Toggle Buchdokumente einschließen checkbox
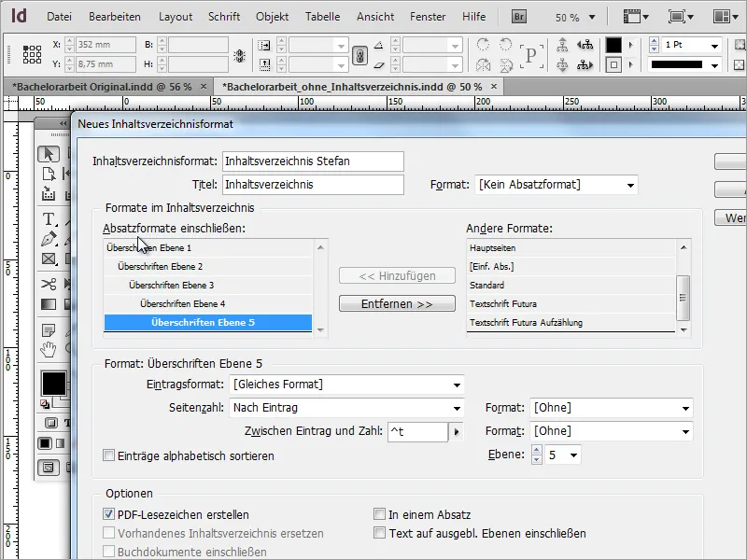Viewport: 747px width, 560px height. tap(108, 552)
